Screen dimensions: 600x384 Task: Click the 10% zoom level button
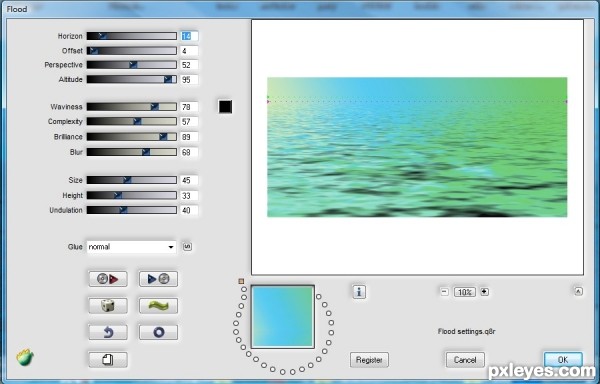pyautogui.click(x=465, y=292)
